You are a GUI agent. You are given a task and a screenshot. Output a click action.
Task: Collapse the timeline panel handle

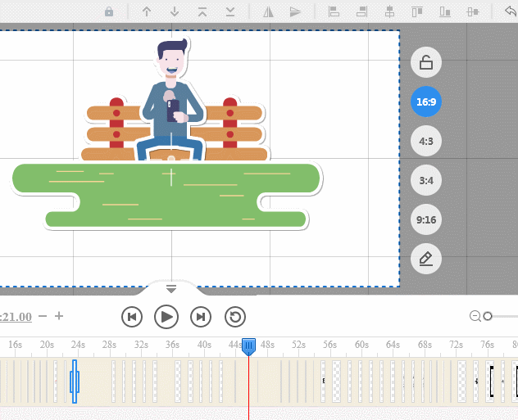point(171,289)
